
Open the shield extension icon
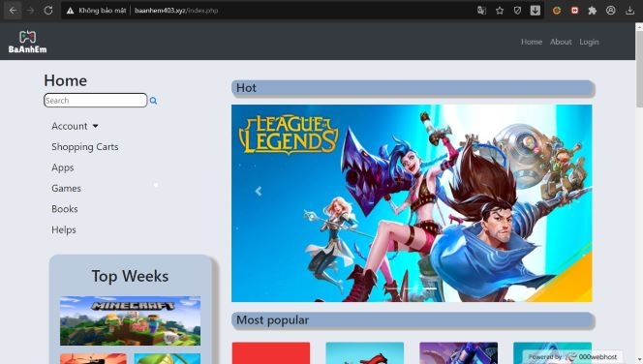[517, 11]
